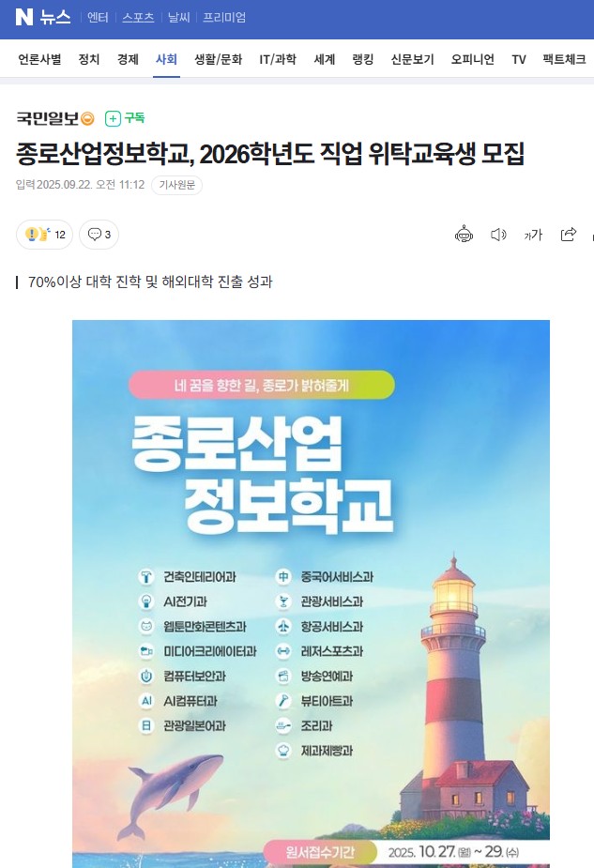The image size is (594, 868).
Task: Click the orange badge beside 국민일보
Action: [x=87, y=118]
